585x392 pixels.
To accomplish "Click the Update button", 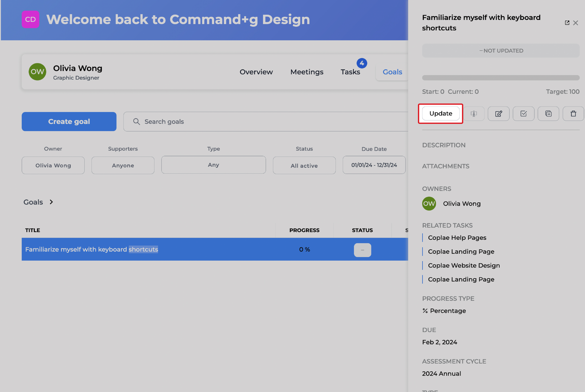I will coord(440,114).
